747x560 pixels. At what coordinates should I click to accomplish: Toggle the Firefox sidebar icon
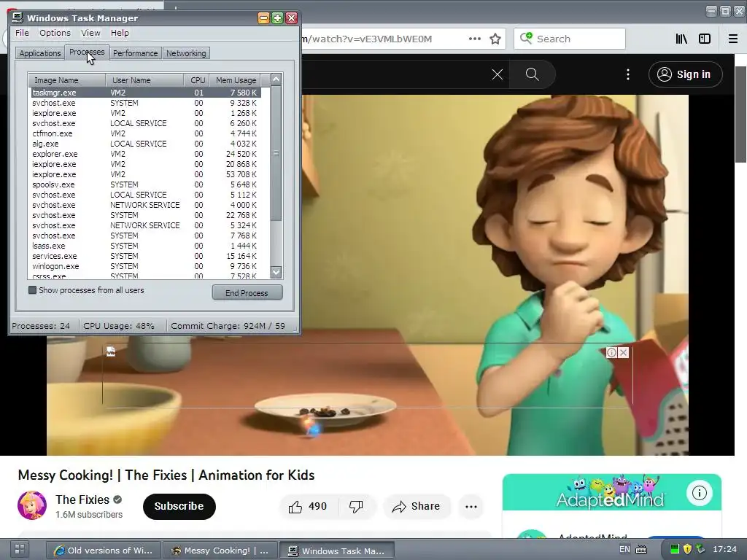tap(705, 39)
